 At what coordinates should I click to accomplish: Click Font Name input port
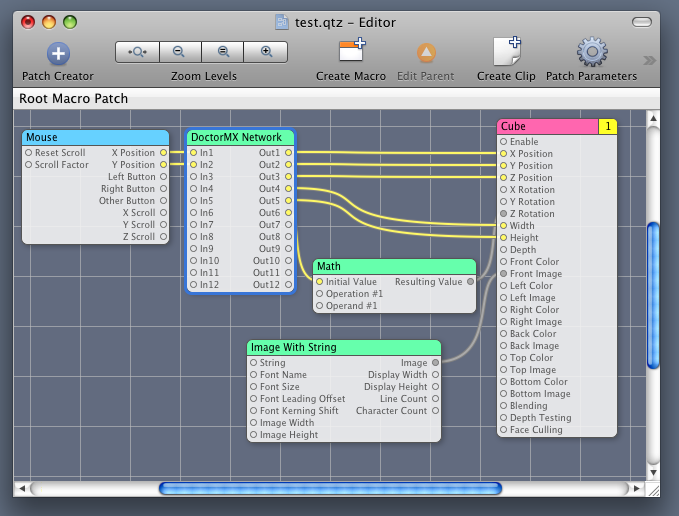pos(253,375)
